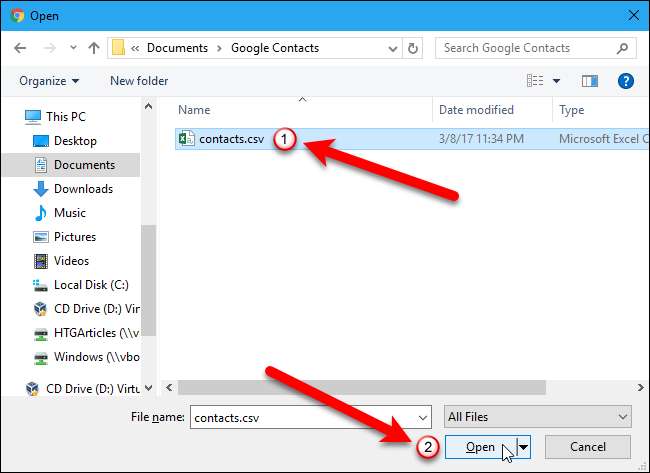650x473 pixels.
Task: Click date 3/8/17 11:34 PM cell
Action: pyautogui.click(x=481, y=139)
